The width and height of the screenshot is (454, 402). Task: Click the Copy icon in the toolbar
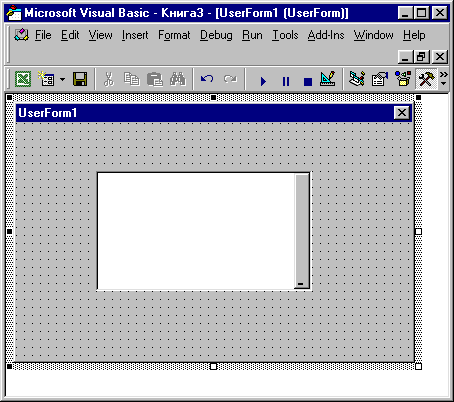(x=132, y=79)
